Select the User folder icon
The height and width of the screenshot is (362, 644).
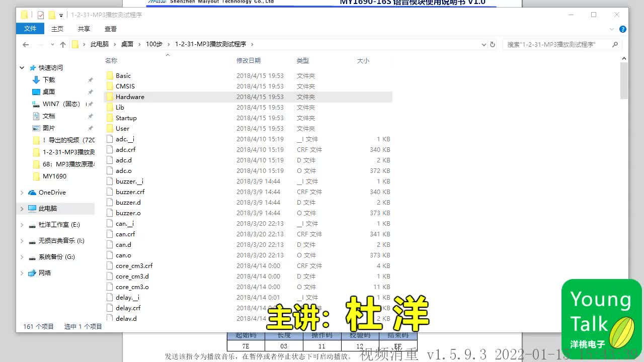click(110, 128)
